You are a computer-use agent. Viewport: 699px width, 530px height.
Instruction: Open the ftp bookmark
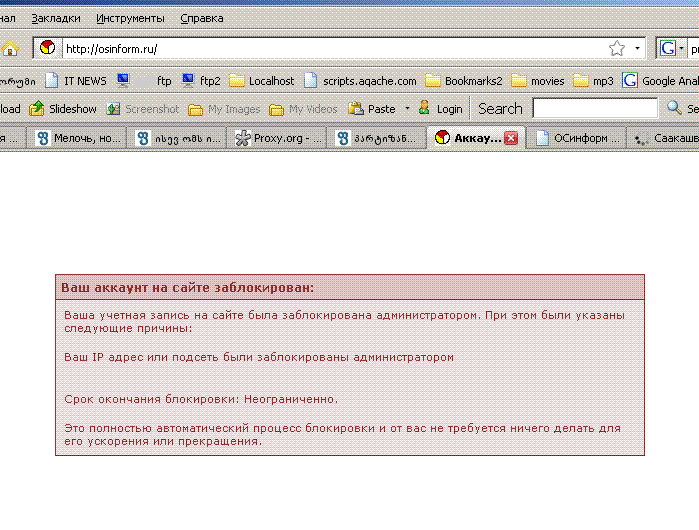(144, 81)
